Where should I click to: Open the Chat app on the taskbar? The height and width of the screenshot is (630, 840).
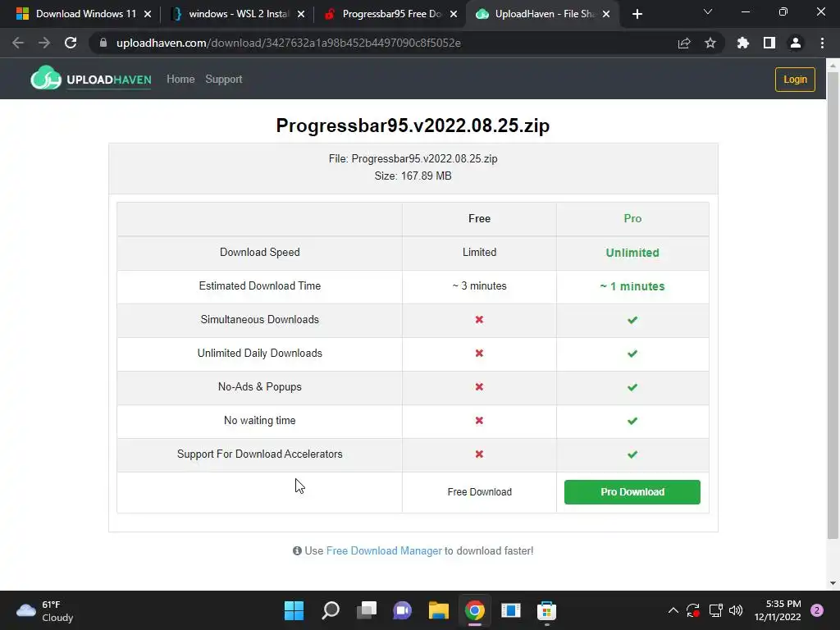pos(402,610)
